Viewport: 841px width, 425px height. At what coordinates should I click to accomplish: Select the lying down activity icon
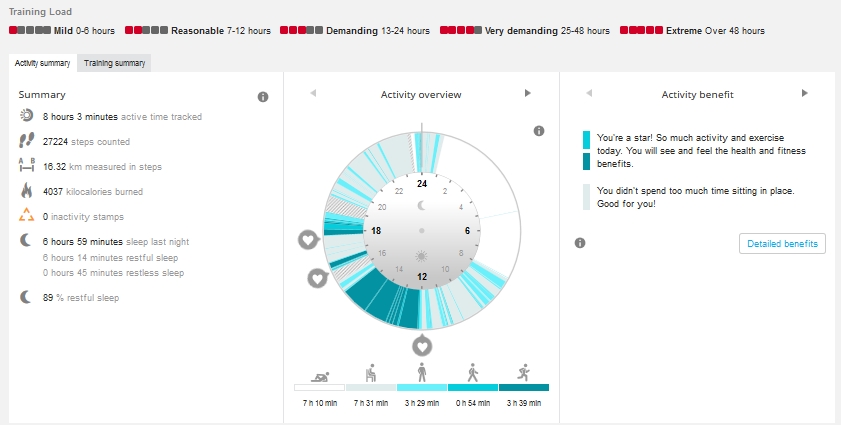pyautogui.click(x=319, y=376)
